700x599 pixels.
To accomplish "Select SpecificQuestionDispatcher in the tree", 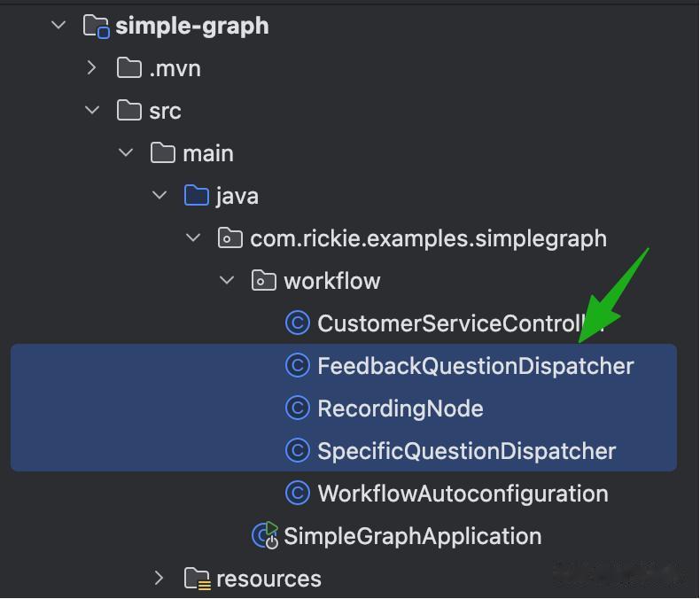I will coord(466,451).
